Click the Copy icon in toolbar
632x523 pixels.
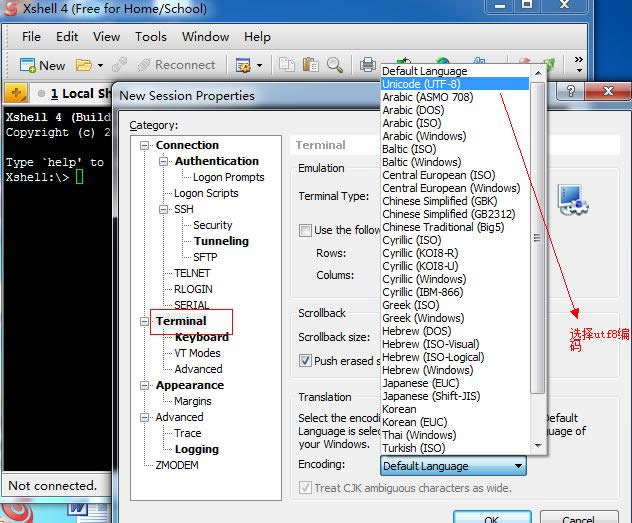click(286, 65)
